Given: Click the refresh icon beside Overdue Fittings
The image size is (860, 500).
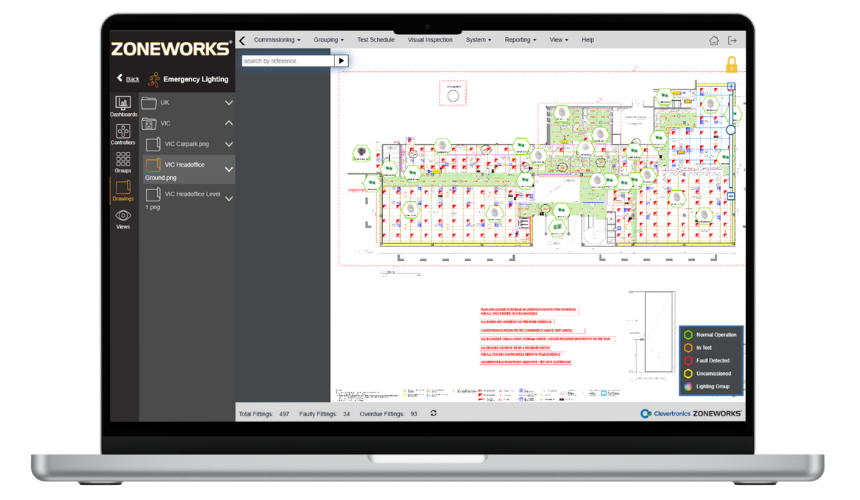Looking at the screenshot, I should point(433,413).
